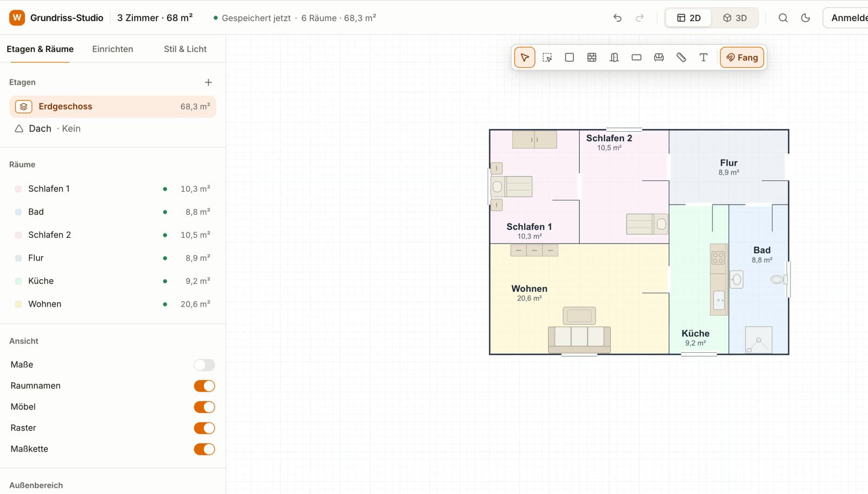Click the redo arrow

640,18
